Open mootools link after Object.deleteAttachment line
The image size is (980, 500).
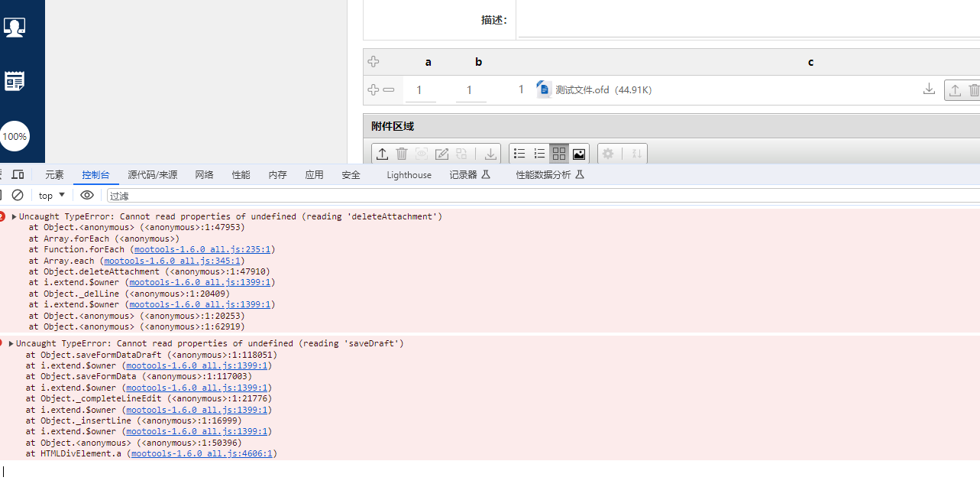tap(199, 282)
